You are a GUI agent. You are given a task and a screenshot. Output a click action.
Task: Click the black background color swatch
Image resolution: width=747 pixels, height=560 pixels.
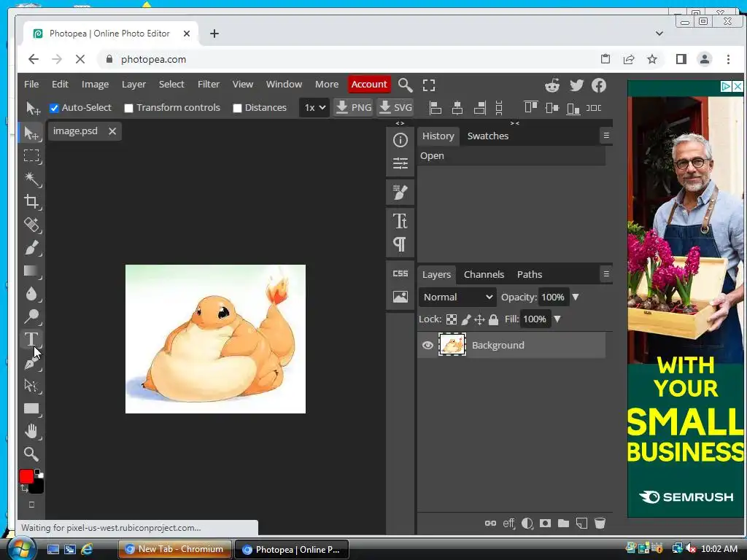point(38,488)
